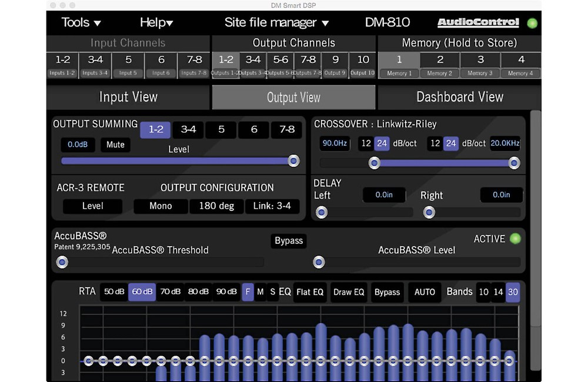Viewport: 588px width, 382px height.
Task: Click the Right delay value field
Action: click(502, 195)
